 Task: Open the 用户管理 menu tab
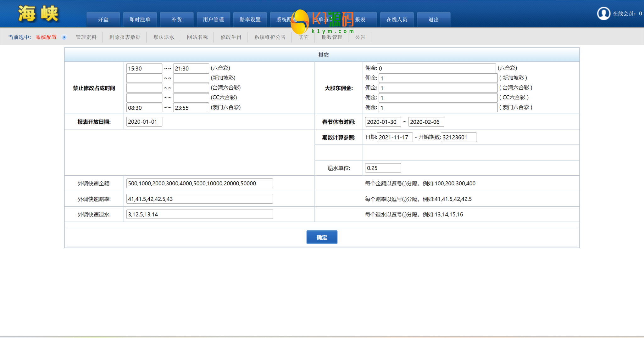coord(213,20)
